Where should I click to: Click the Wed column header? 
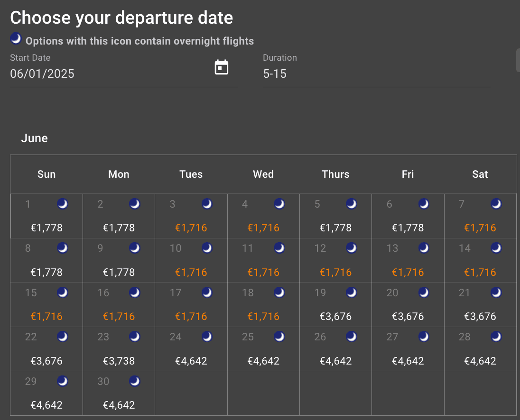[263, 174]
